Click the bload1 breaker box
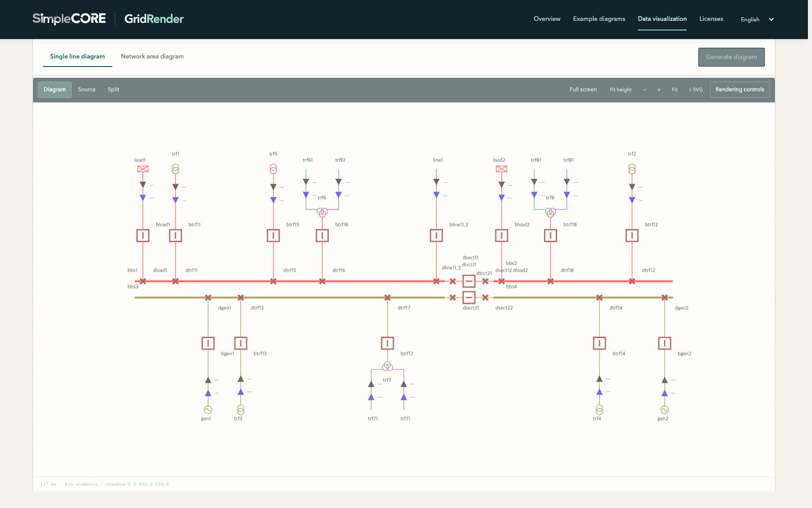The image size is (812, 508). click(143, 236)
